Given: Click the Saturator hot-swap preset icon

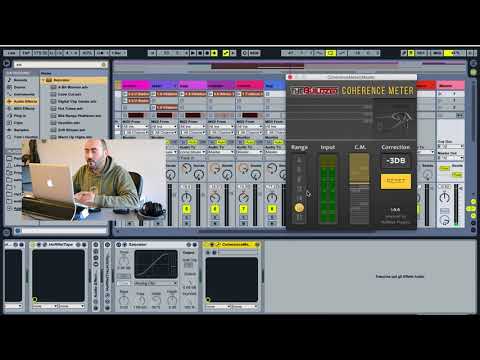Looking at the screenshot, I should (x=189, y=245).
